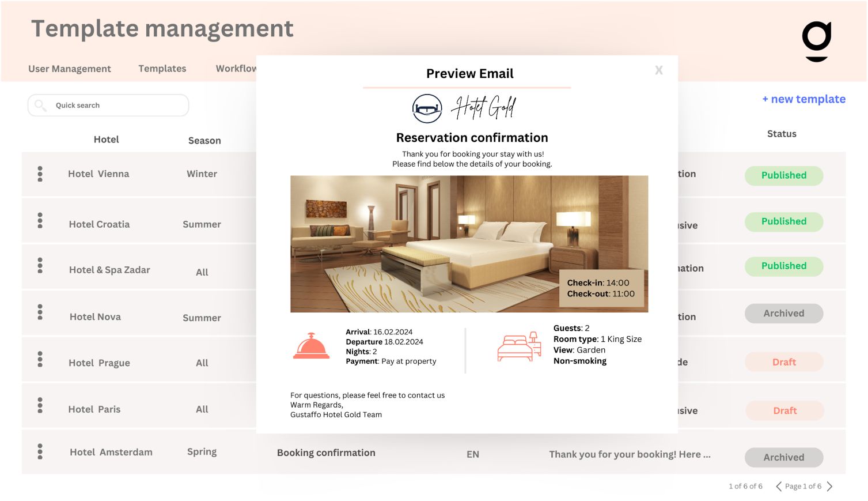This screenshot has height=501, width=868.
Task: Switch to the Templates tab
Action: click(x=162, y=69)
